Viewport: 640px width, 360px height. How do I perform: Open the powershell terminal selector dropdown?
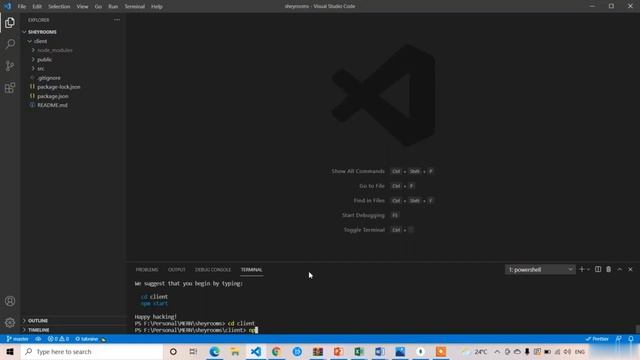(x=540, y=269)
